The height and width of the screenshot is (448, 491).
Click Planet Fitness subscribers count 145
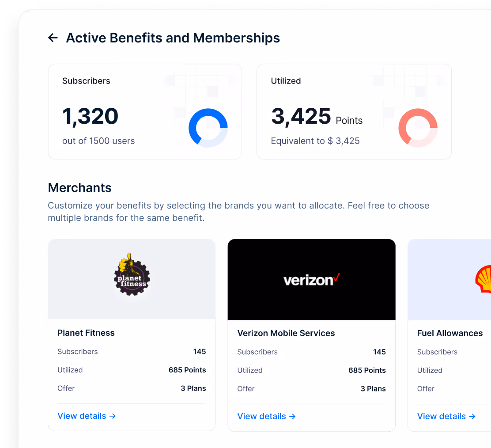click(x=200, y=352)
